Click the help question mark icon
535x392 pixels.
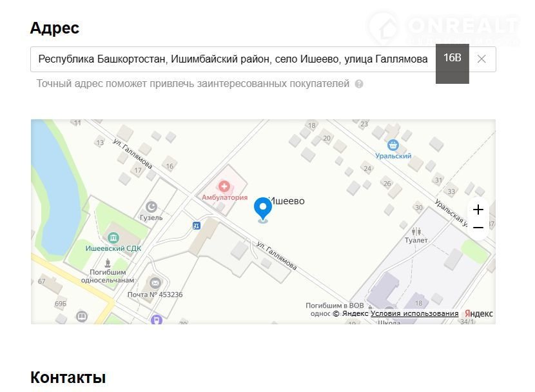tap(359, 84)
